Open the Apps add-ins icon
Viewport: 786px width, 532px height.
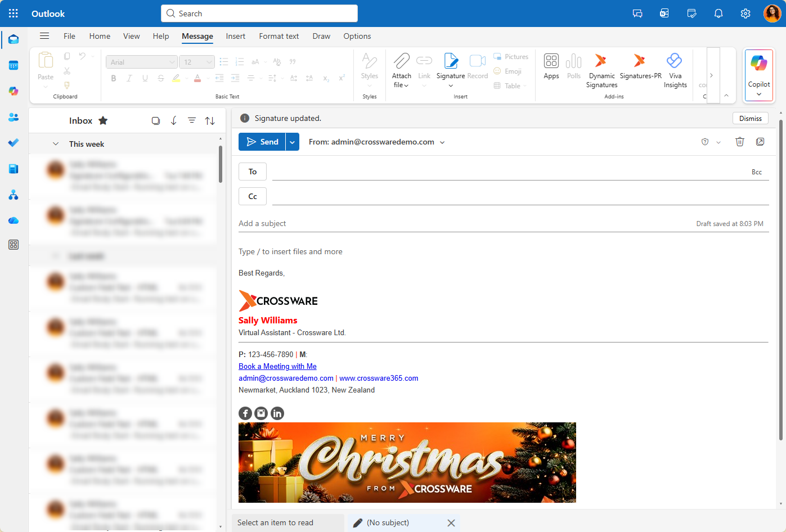(551, 61)
